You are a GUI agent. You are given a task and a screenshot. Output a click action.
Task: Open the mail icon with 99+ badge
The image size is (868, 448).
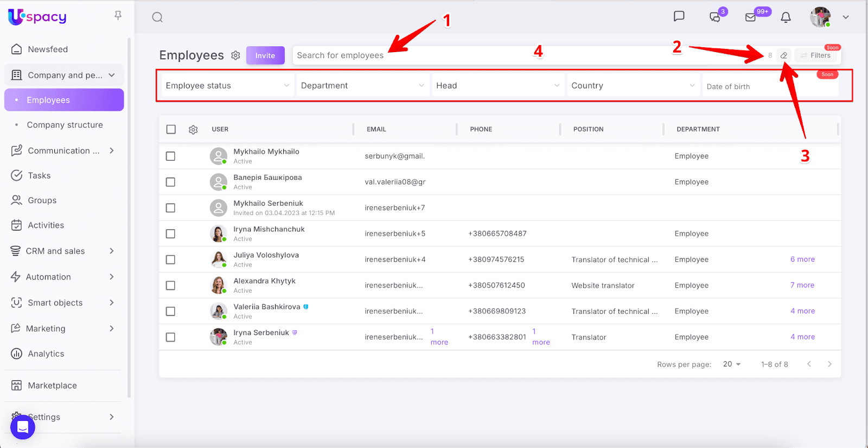point(751,17)
